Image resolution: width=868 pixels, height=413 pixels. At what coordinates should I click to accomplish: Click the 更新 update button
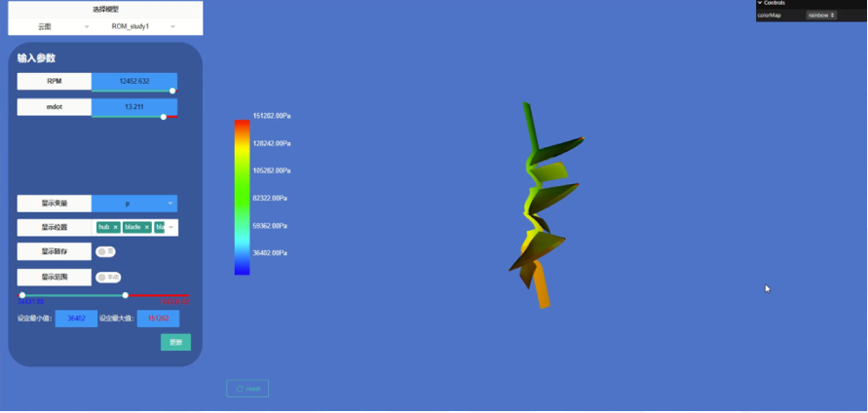coord(176,342)
